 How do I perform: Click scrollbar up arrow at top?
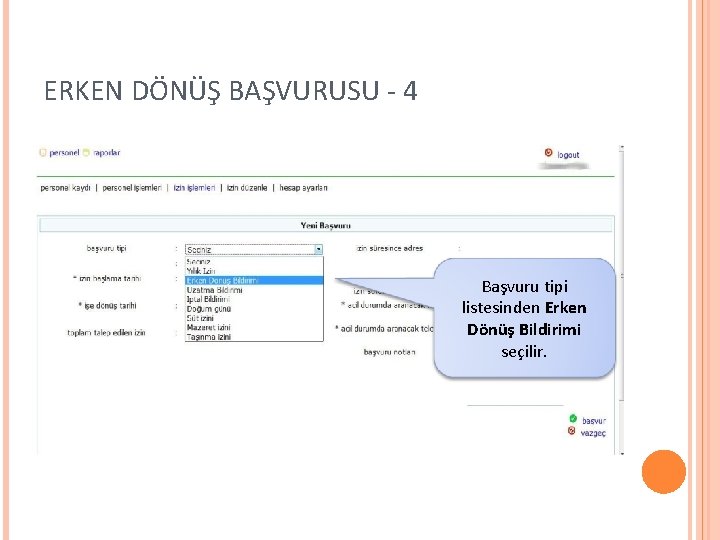[x=622, y=148]
